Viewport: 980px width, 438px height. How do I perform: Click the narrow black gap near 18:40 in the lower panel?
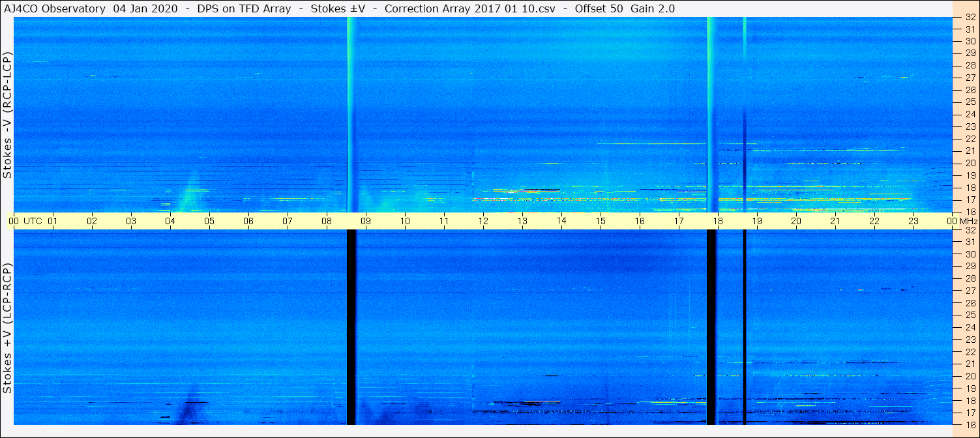745,327
